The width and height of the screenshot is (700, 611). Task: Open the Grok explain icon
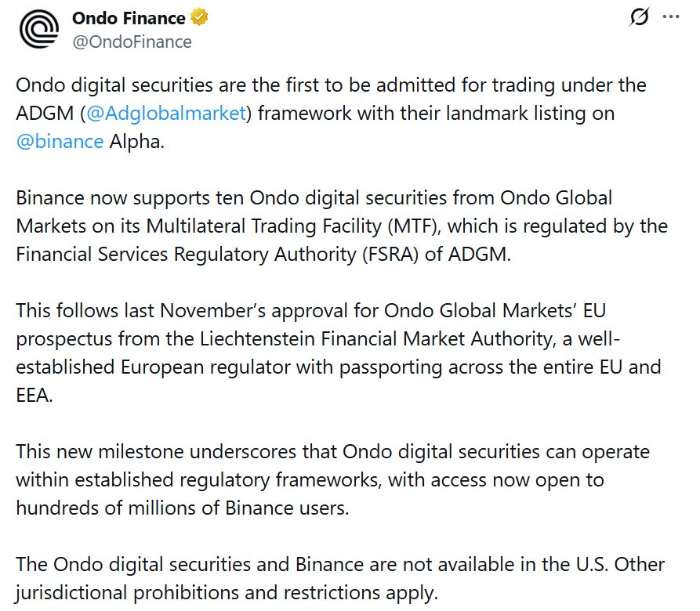click(x=640, y=18)
